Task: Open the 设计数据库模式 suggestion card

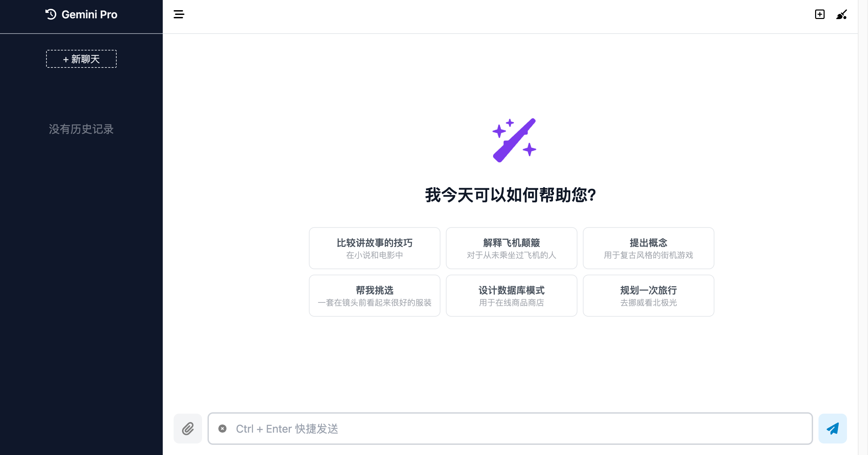Action: click(511, 296)
